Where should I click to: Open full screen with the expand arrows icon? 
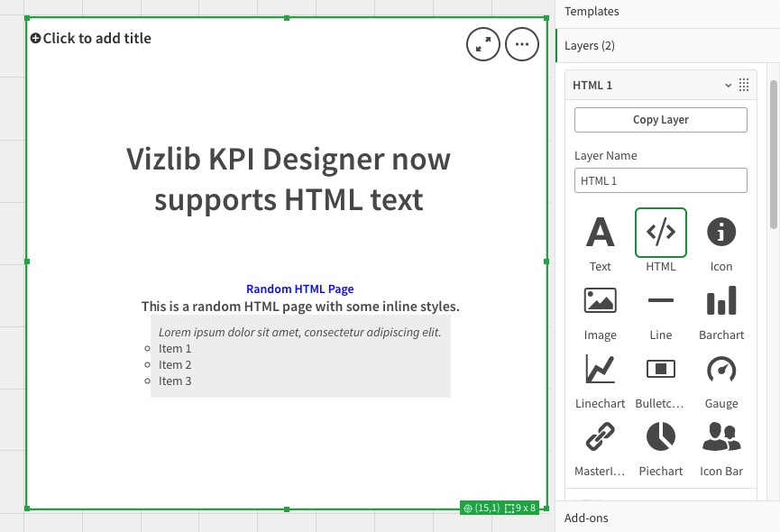(483, 44)
